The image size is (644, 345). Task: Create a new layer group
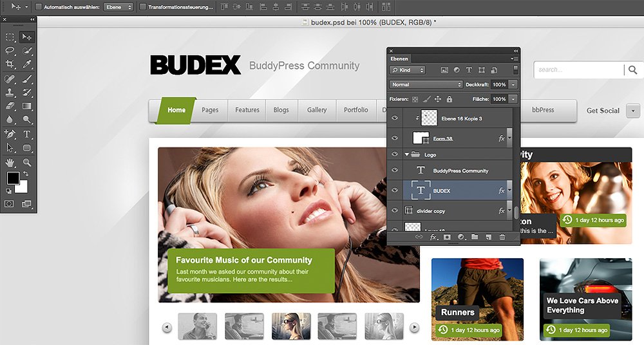tap(475, 237)
